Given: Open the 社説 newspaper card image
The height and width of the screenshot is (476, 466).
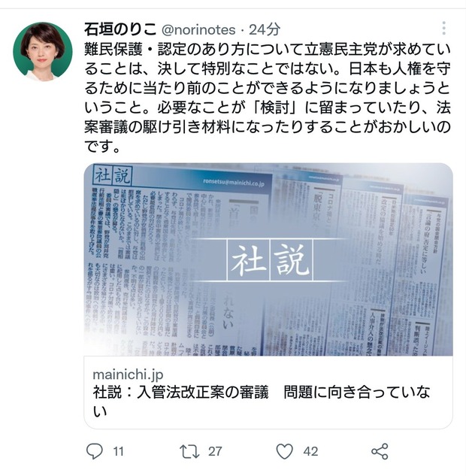Looking at the screenshot, I should click(x=268, y=259).
